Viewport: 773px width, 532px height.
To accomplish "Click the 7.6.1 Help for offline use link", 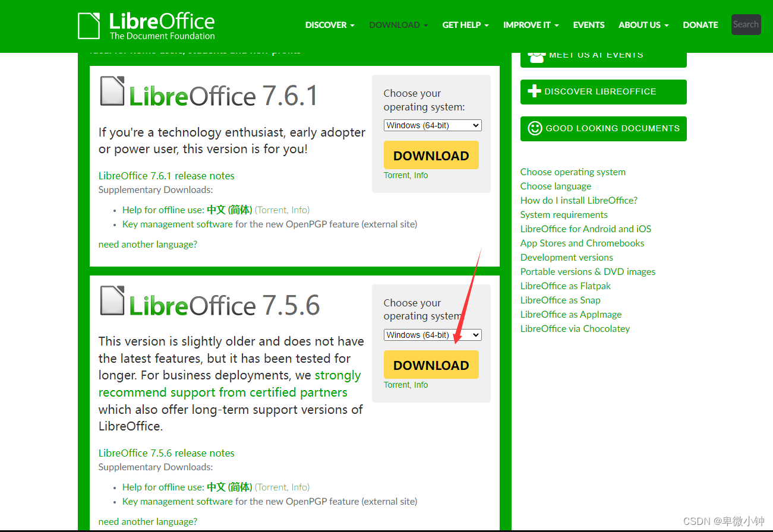I will (187, 210).
